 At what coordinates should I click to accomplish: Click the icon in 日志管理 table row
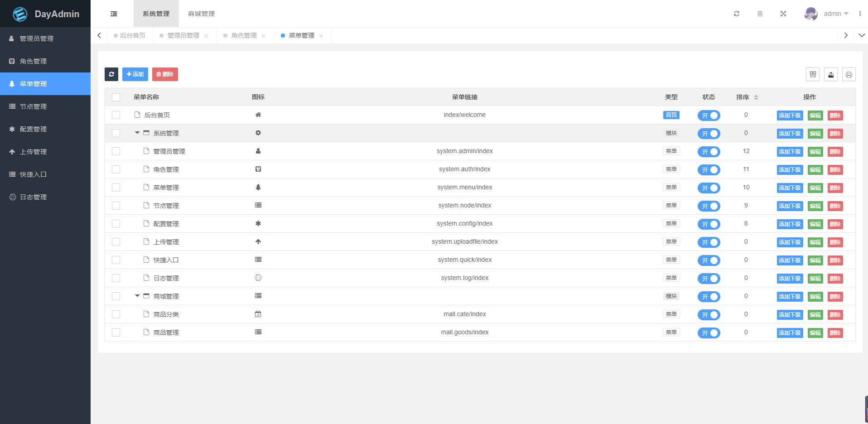[x=258, y=278]
